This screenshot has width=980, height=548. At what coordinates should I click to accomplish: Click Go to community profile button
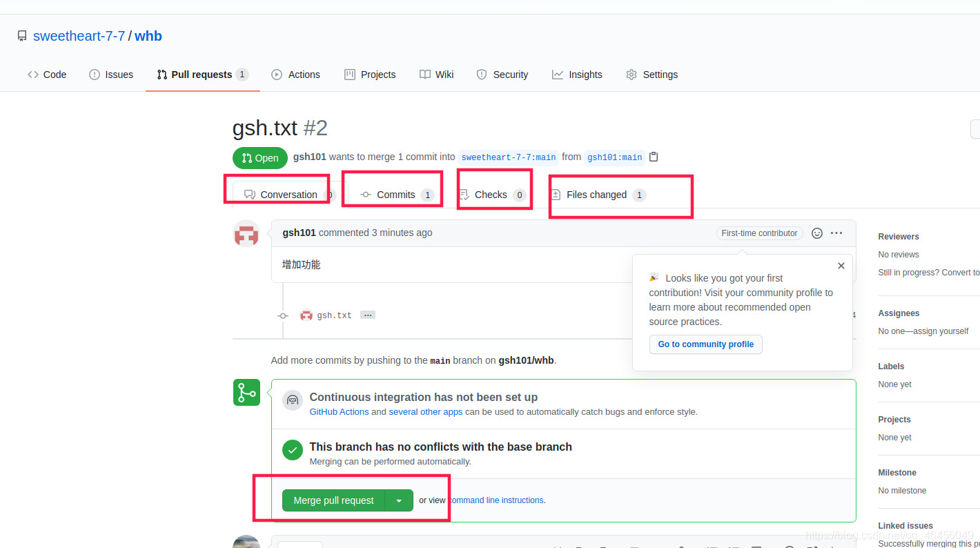point(705,344)
